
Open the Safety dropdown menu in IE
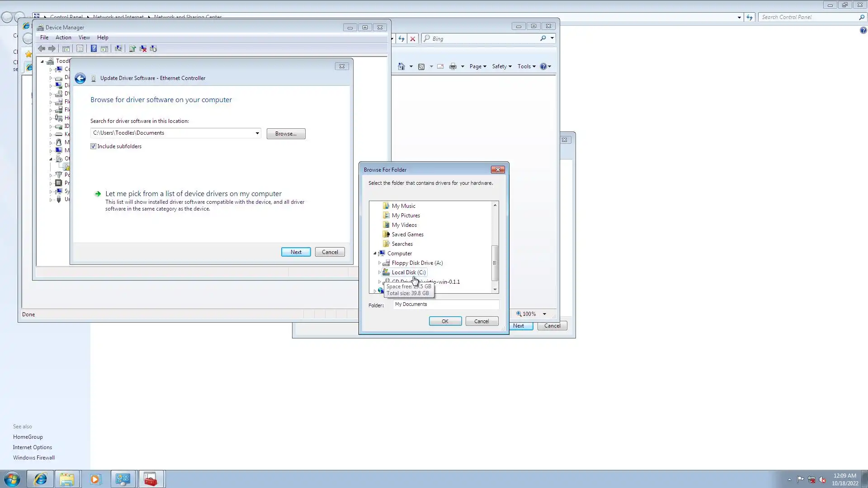501,66
